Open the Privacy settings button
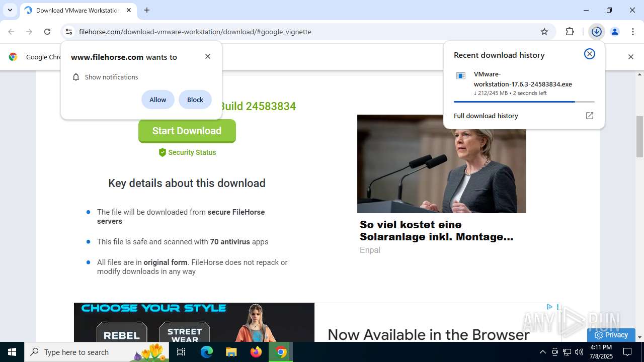Image resolution: width=644 pixels, height=362 pixels. point(611,335)
